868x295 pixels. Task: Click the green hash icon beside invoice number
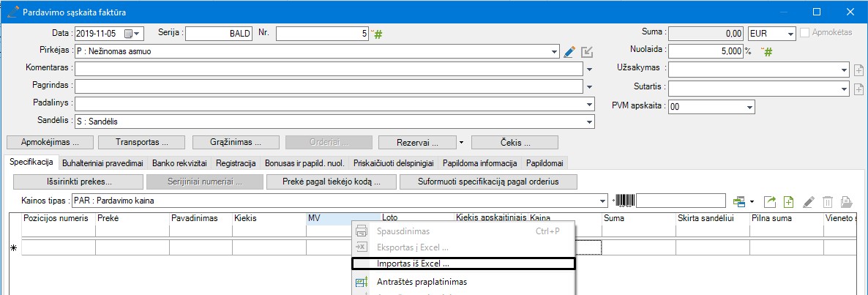tap(378, 34)
